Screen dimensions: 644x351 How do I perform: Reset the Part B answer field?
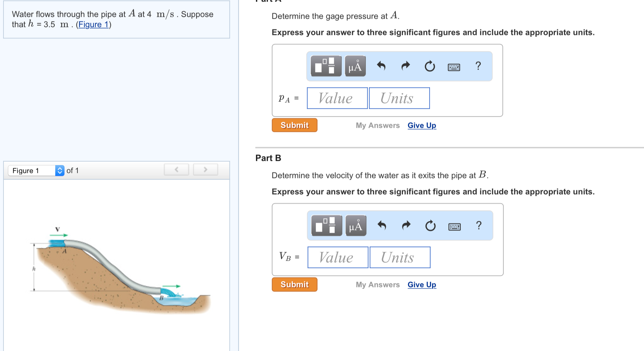[x=430, y=225]
